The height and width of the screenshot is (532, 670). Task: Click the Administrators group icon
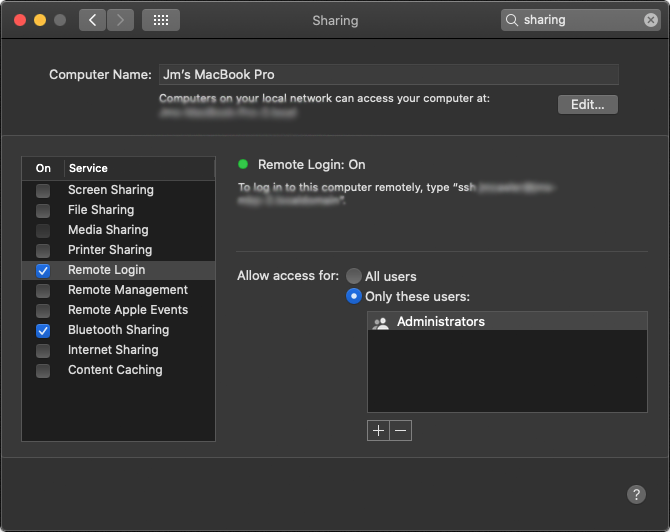pyautogui.click(x=380, y=322)
